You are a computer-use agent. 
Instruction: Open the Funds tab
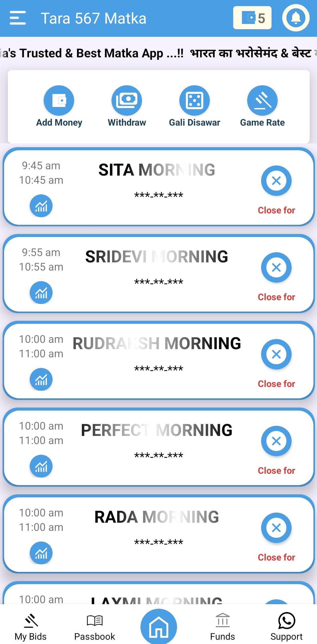pyautogui.click(x=223, y=626)
